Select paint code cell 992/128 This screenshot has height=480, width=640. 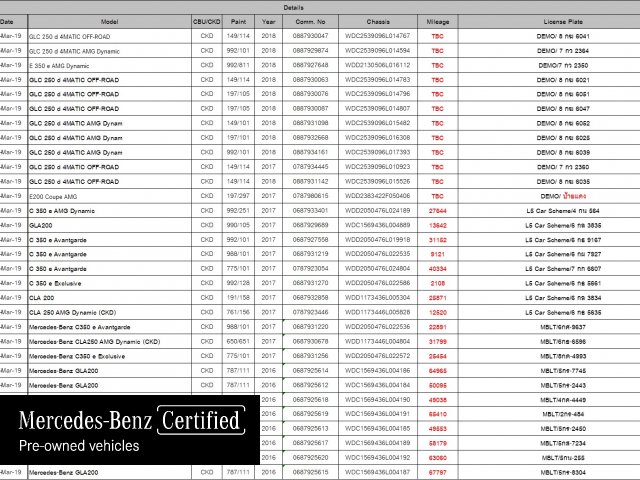tap(238, 283)
